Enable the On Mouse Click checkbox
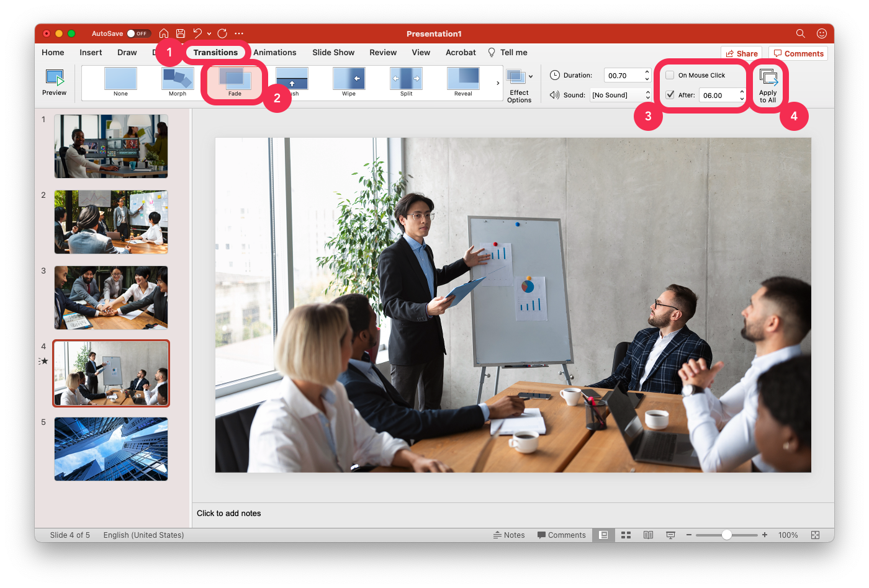This screenshot has width=869, height=588. [669, 74]
